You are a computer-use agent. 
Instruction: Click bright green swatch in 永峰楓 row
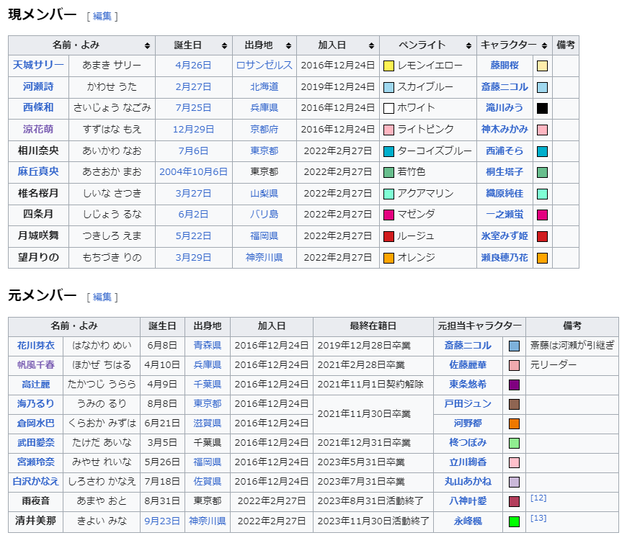514,521
